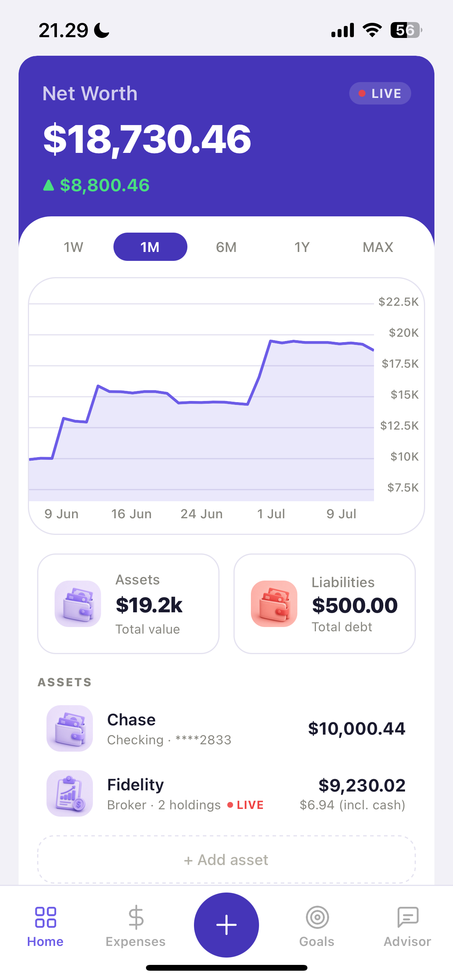Screen dimensions: 453x980
Task: Open the Liabilities $500.00 card
Action: click(x=324, y=604)
